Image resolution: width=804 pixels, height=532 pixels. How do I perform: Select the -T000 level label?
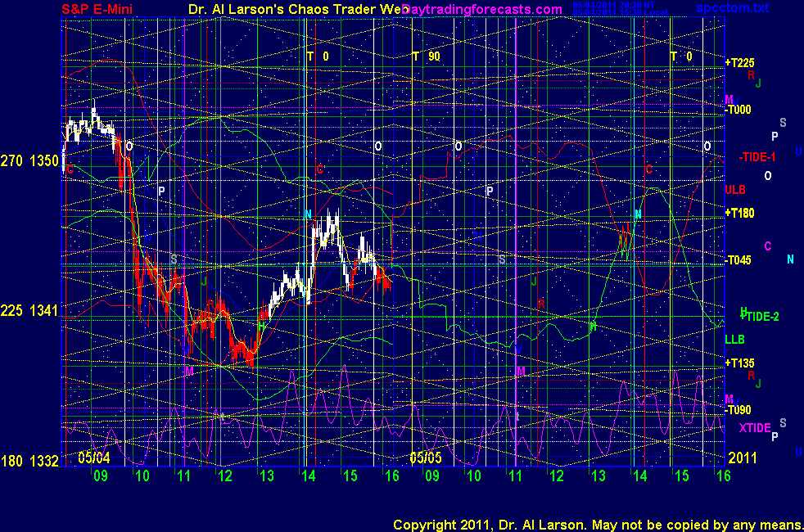coord(738,109)
